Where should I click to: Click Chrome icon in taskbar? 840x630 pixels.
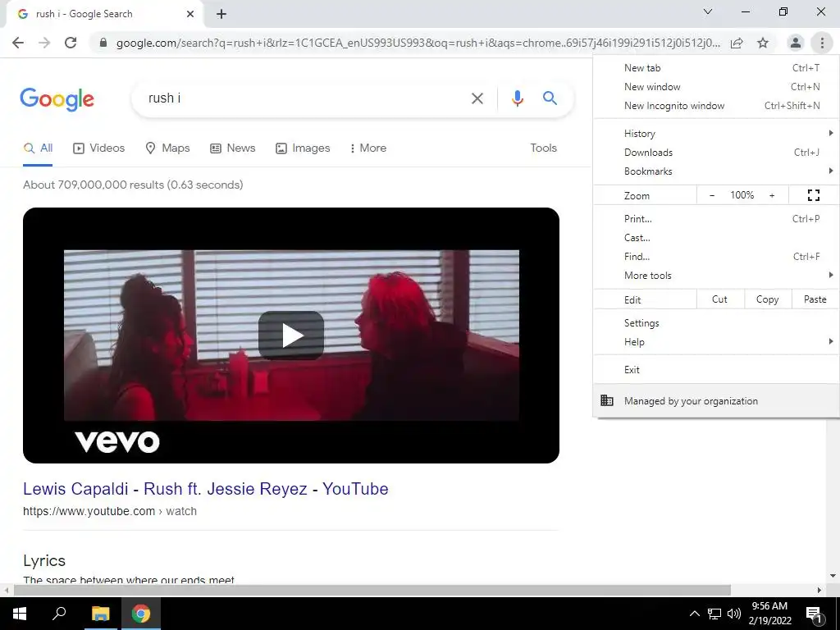click(141, 614)
